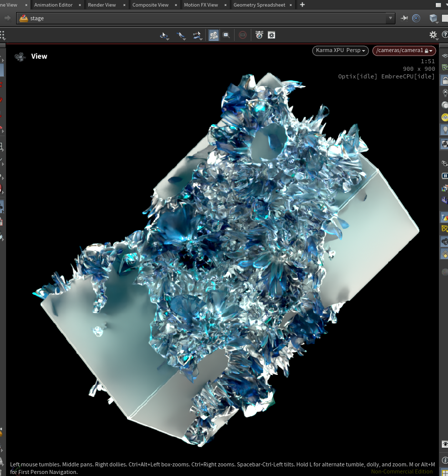Click the snapshot camera icon in toolbar
The image size is (448, 476).
click(259, 35)
